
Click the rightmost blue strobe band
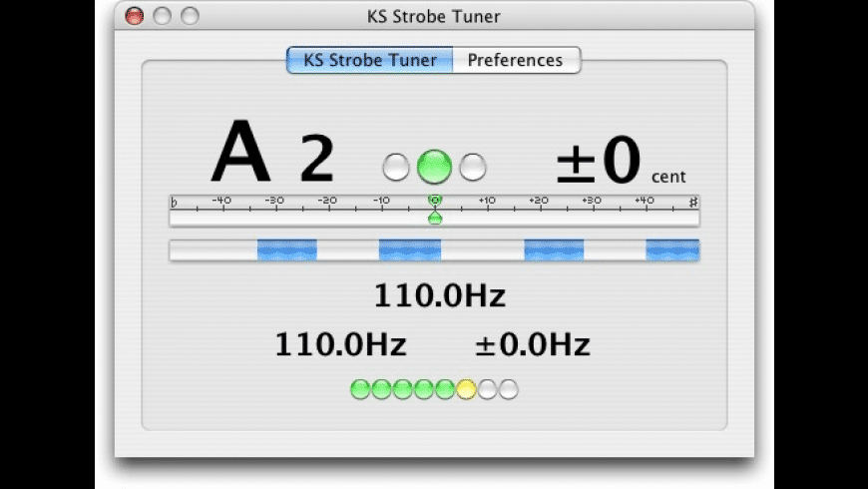click(x=672, y=249)
